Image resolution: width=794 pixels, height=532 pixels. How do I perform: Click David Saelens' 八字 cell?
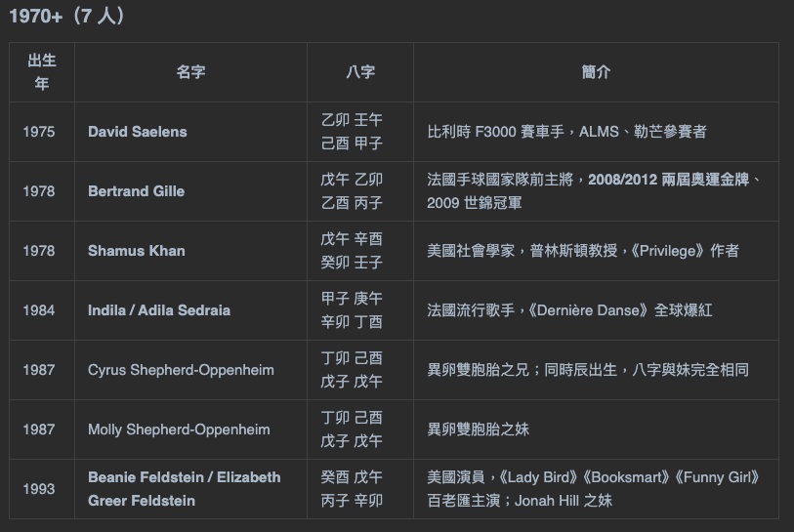coord(352,132)
